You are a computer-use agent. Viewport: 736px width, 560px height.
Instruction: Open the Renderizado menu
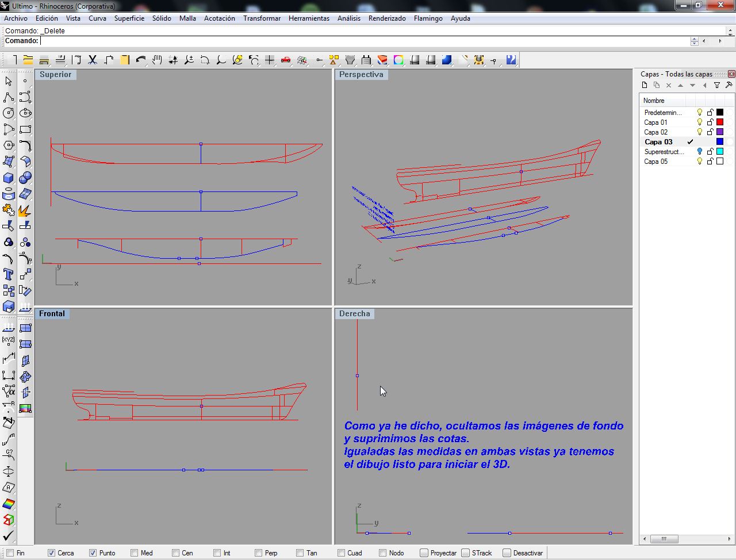point(387,18)
